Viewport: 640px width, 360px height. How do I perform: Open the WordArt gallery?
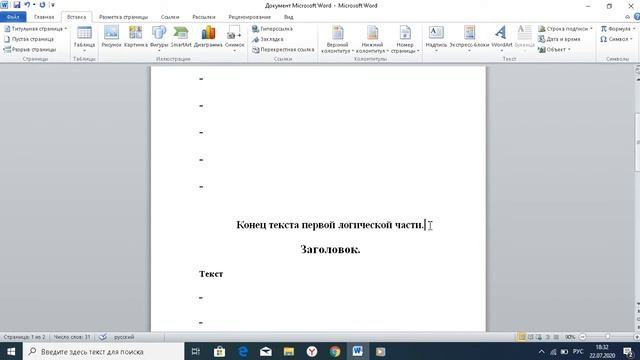[502, 38]
